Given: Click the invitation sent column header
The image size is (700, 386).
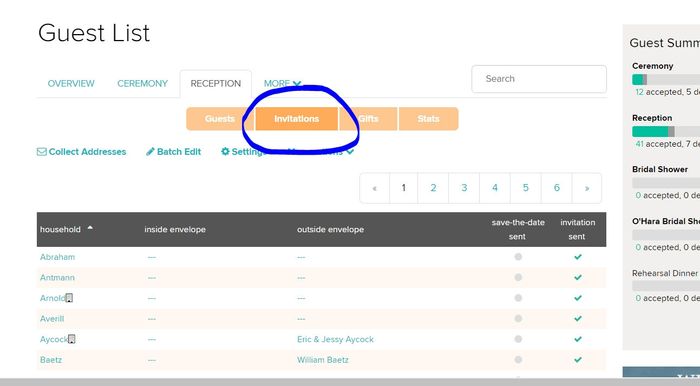Looking at the screenshot, I should pyautogui.click(x=578, y=229).
